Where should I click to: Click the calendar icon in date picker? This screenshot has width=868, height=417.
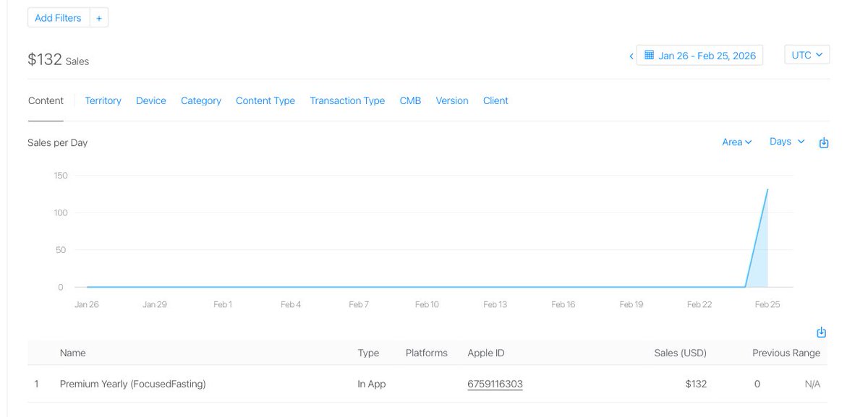click(650, 55)
